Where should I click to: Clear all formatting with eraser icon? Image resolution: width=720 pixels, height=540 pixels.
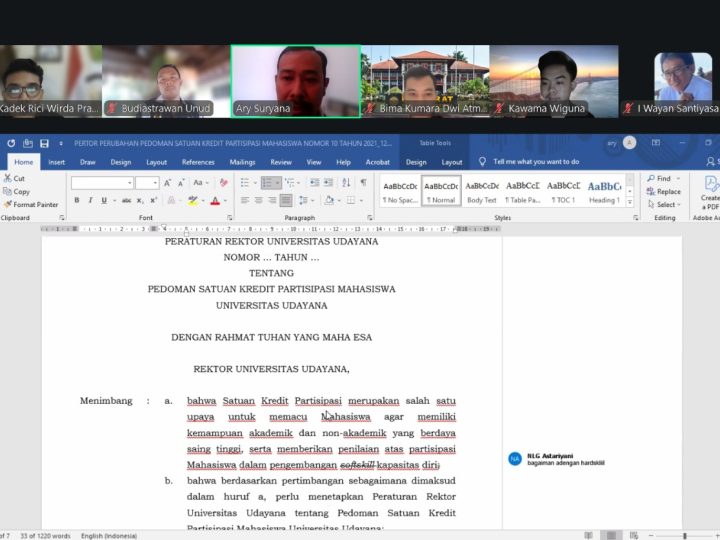pos(224,183)
